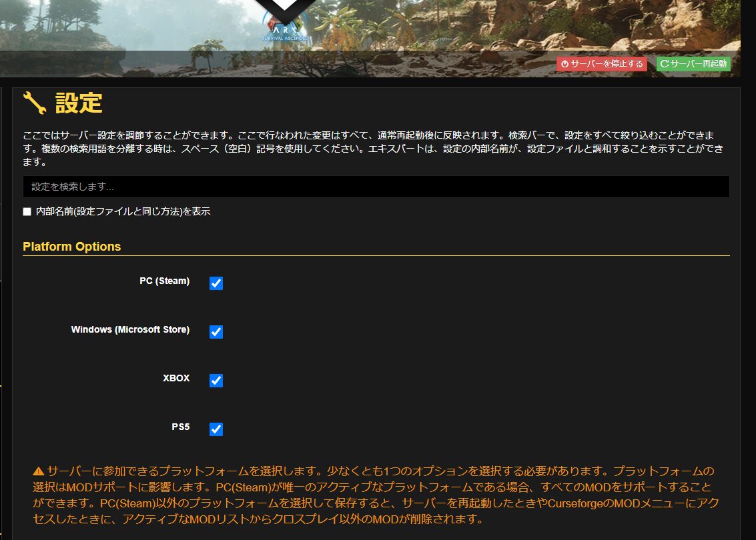Click the Platform Options section heading

72,246
